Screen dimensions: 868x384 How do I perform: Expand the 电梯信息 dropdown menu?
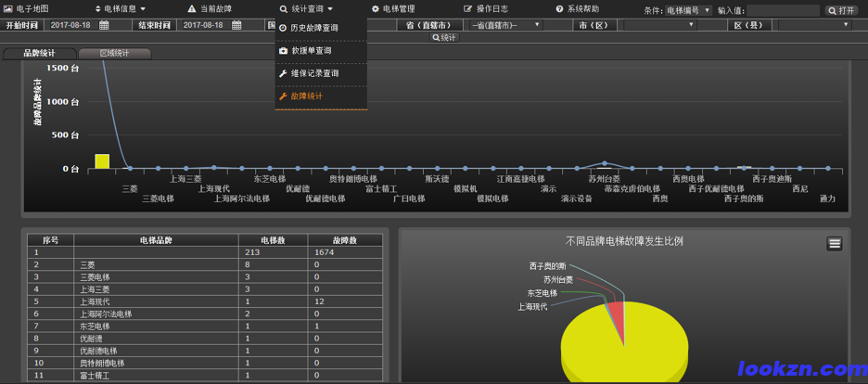click(x=121, y=8)
